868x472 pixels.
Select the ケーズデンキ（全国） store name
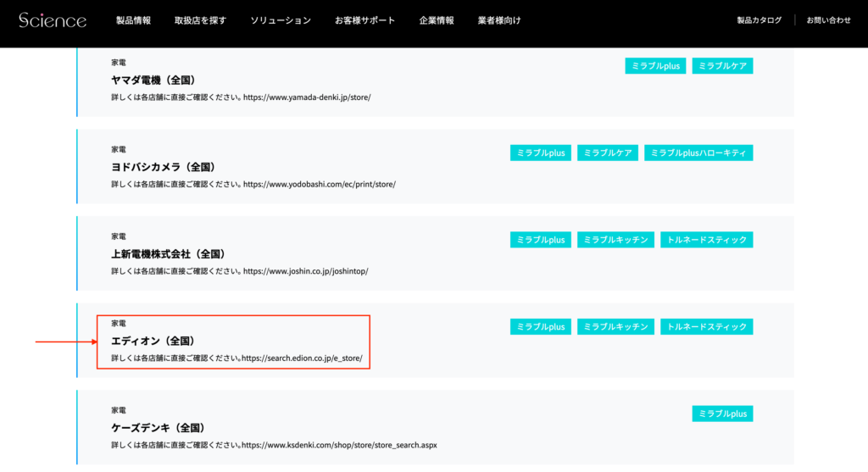coord(159,428)
